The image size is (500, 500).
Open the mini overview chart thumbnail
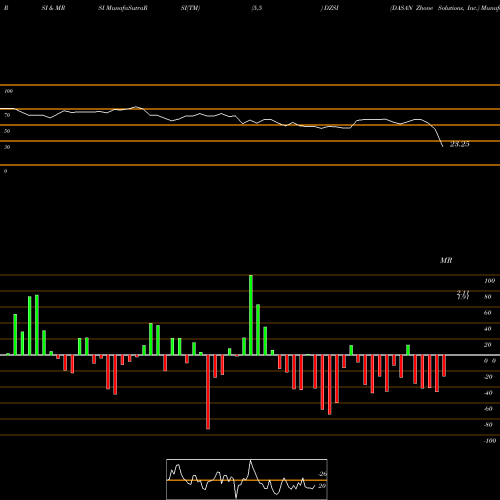point(247,479)
